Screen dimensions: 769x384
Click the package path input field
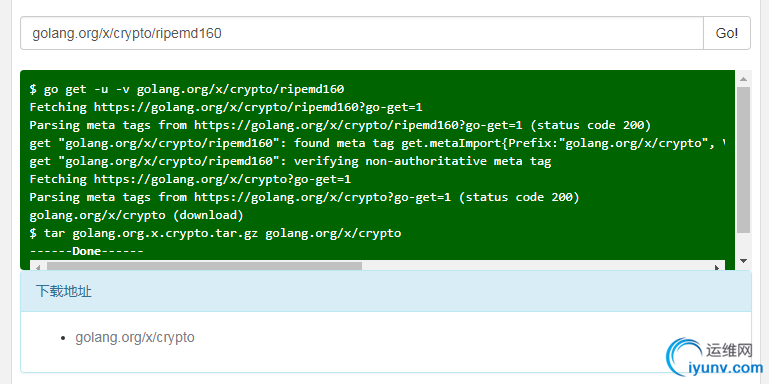point(362,33)
